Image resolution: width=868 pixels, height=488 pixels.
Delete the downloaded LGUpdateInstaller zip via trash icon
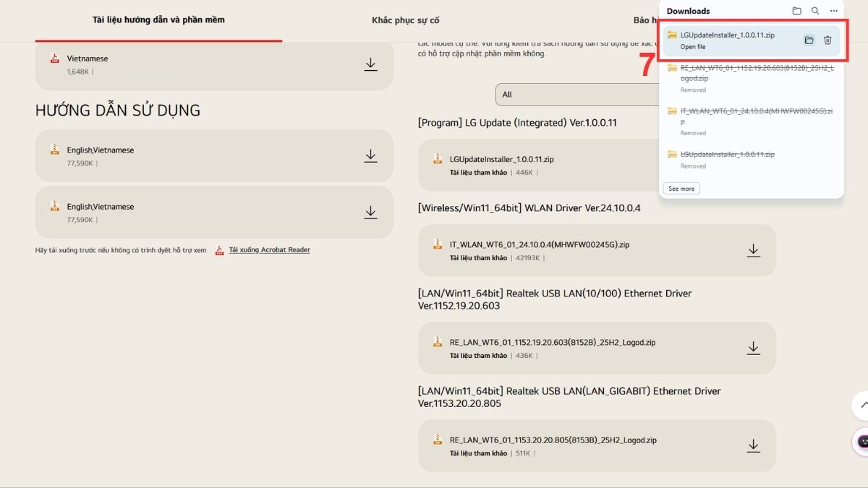click(827, 40)
